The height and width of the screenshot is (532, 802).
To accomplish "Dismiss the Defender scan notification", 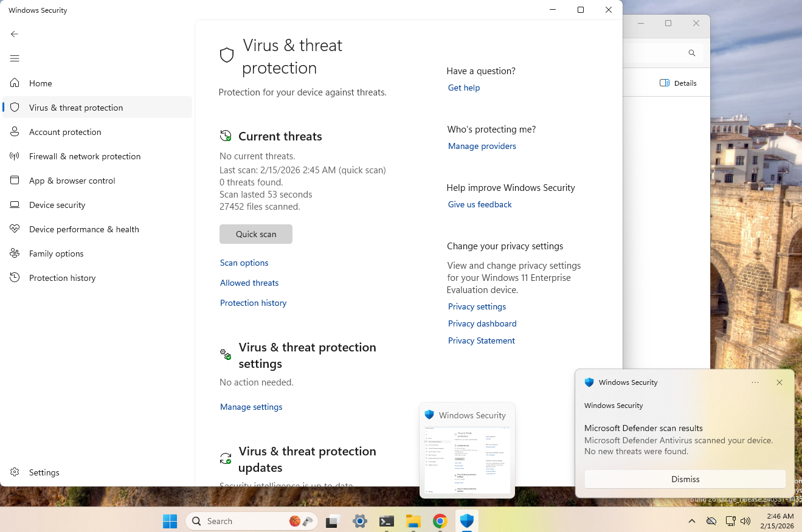I will (x=685, y=479).
